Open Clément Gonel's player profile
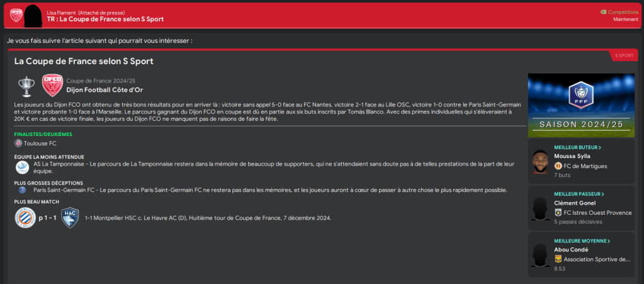Image resolution: width=644 pixels, height=284 pixels. (x=574, y=203)
